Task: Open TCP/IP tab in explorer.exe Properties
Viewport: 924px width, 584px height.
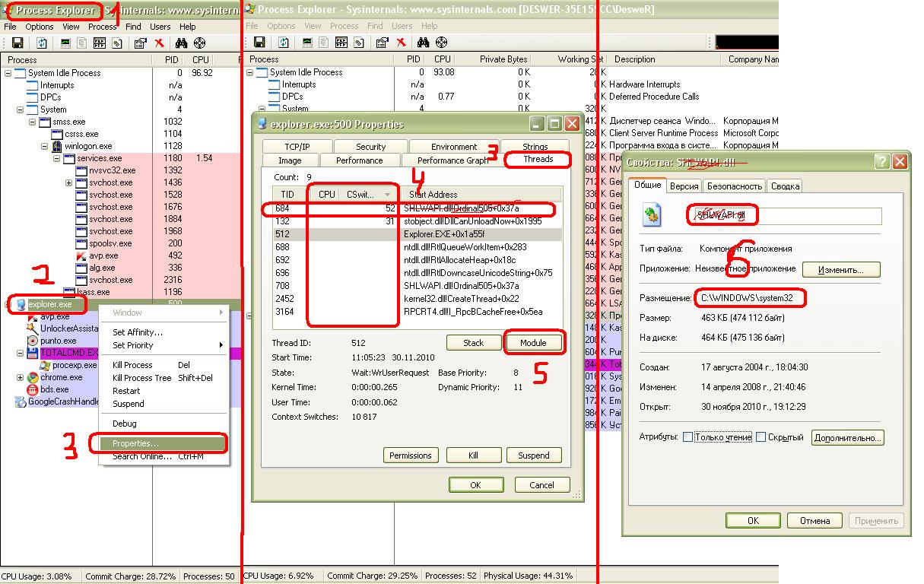Action: tap(297, 146)
